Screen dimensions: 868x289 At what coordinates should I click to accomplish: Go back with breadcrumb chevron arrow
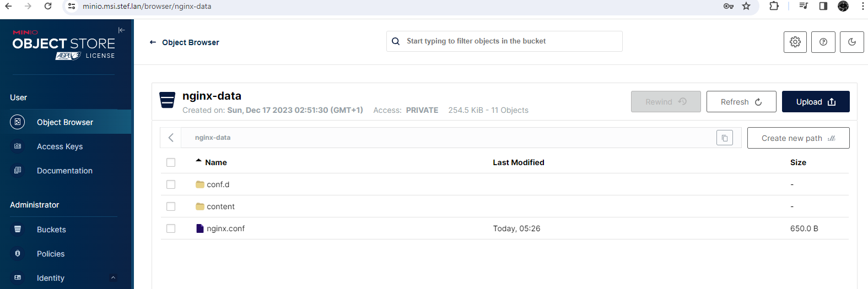coord(171,138)
